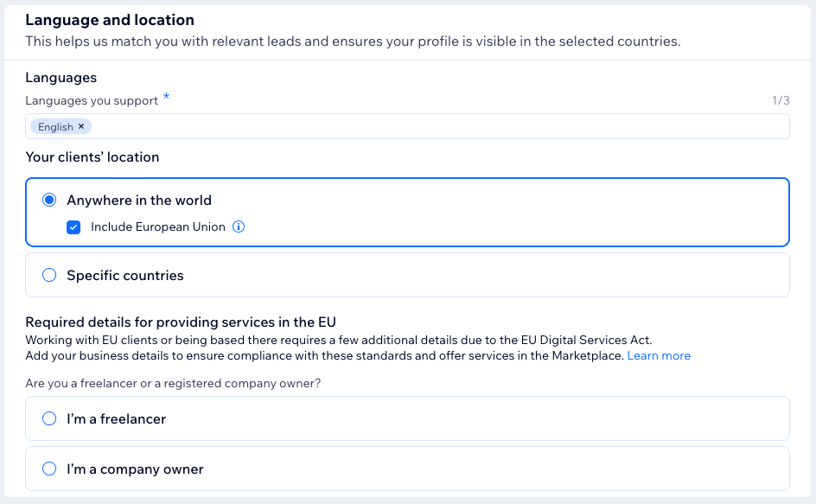Click the EU required details heading
The image size is (816, 504).
click(181, 322)
